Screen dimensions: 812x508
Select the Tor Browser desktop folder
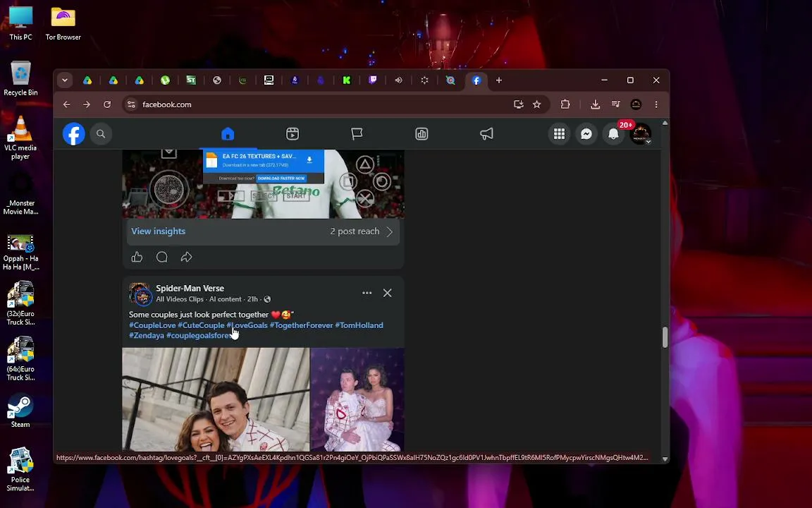[x=63, y=23]
